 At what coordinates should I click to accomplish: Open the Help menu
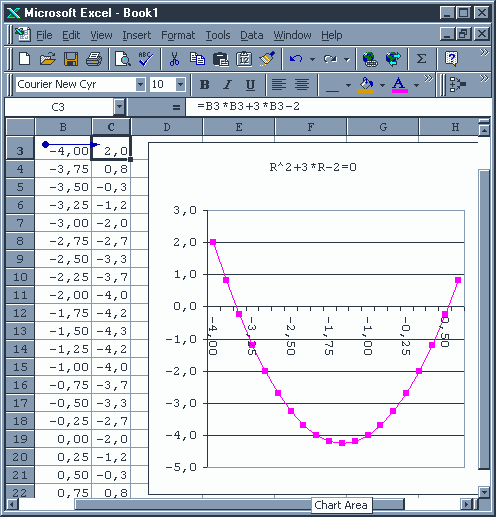click(332, 35)
